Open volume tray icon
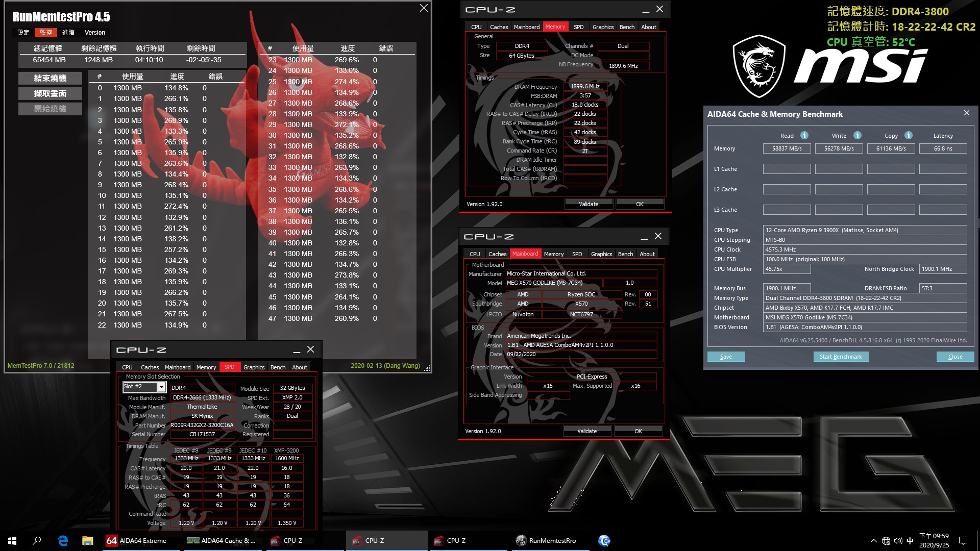Image resolution: width=980 pixels, height=551 pixels. 898,541
